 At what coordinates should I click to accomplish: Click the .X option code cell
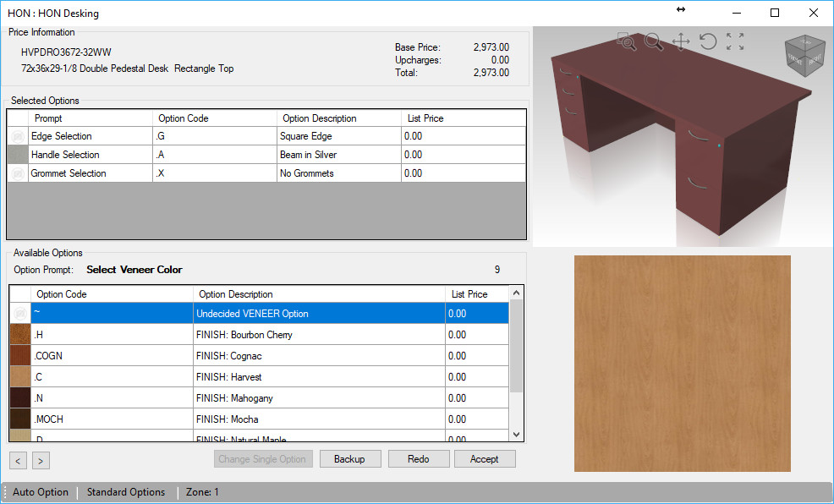click(x=215, y=173)
